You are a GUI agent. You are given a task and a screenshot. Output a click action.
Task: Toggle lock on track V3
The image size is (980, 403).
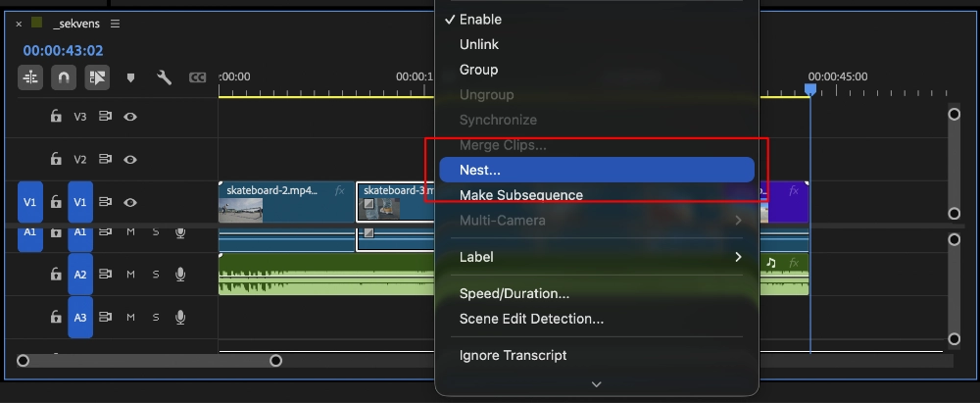click(56, 117)
